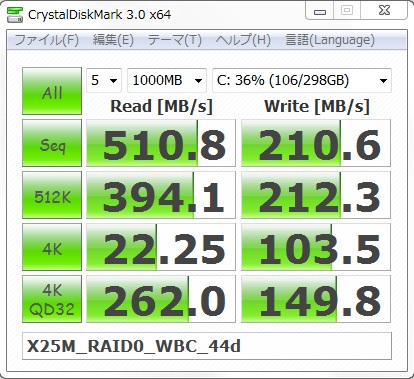This screenshot has width=414, height=379.
Task: Open the drive dropdown showing C: 36%
Action: [x=302, y=80]
